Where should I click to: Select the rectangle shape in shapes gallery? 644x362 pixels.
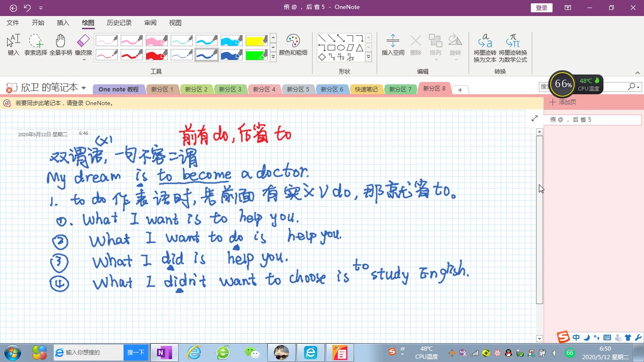[331, 48]
